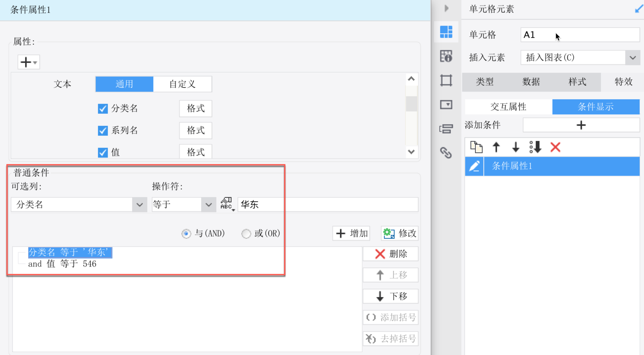
Task: Click the cell element grid icon in sidebar
Action: pos(446,32)
